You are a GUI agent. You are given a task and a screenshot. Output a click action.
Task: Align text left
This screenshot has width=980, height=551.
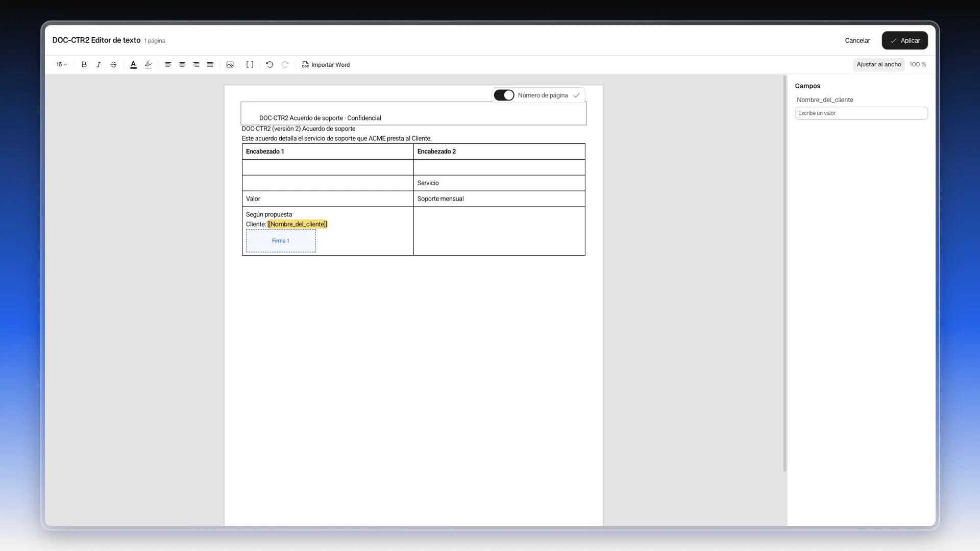coord(168,65)
